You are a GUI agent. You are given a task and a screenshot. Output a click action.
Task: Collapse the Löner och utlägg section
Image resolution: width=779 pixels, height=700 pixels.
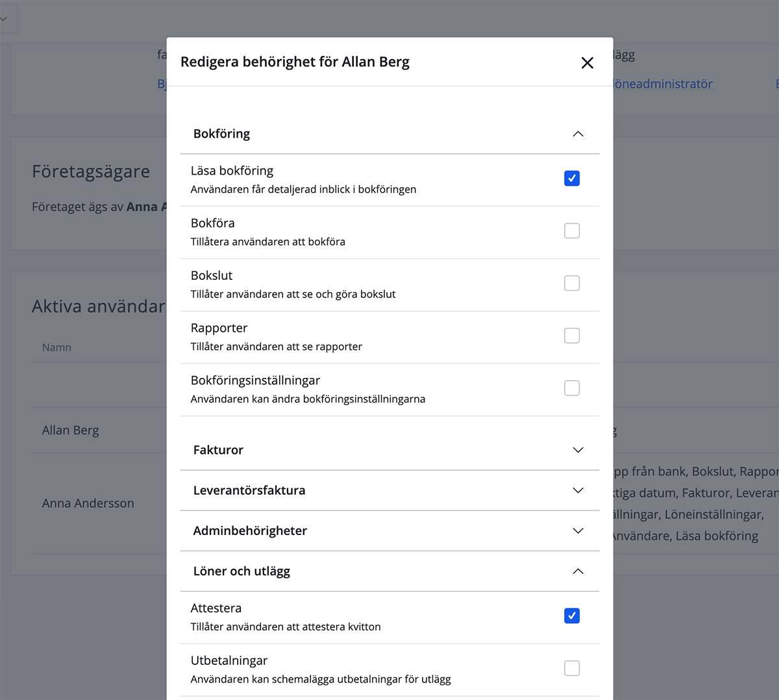[x=578, y=571]
